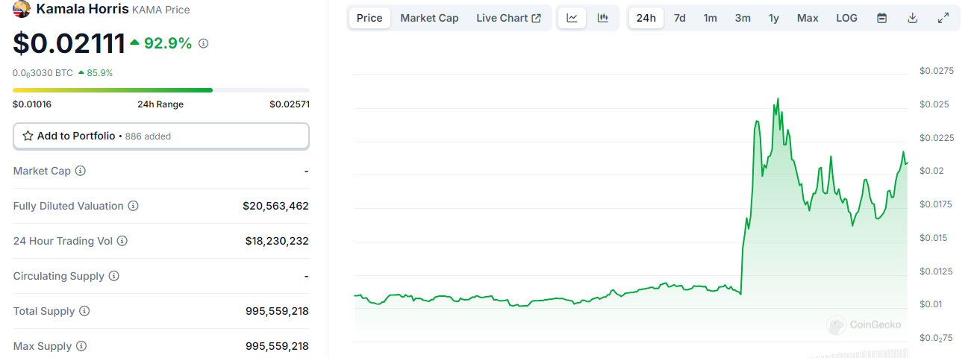Screen dimensions: 980x358
Task: Open Live Chart external link
Action: (x=508, y=18)
